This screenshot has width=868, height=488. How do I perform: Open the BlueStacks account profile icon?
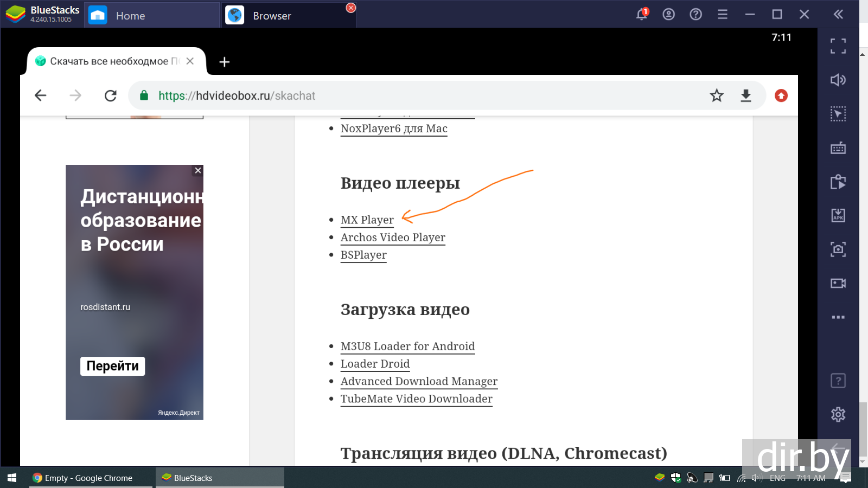pos(668,15)
